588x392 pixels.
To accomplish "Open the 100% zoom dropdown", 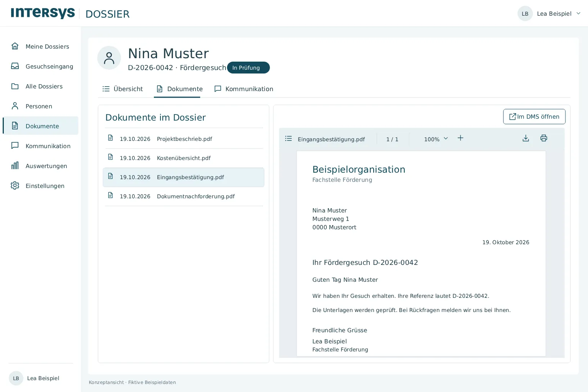I will (x=436, y=139).
